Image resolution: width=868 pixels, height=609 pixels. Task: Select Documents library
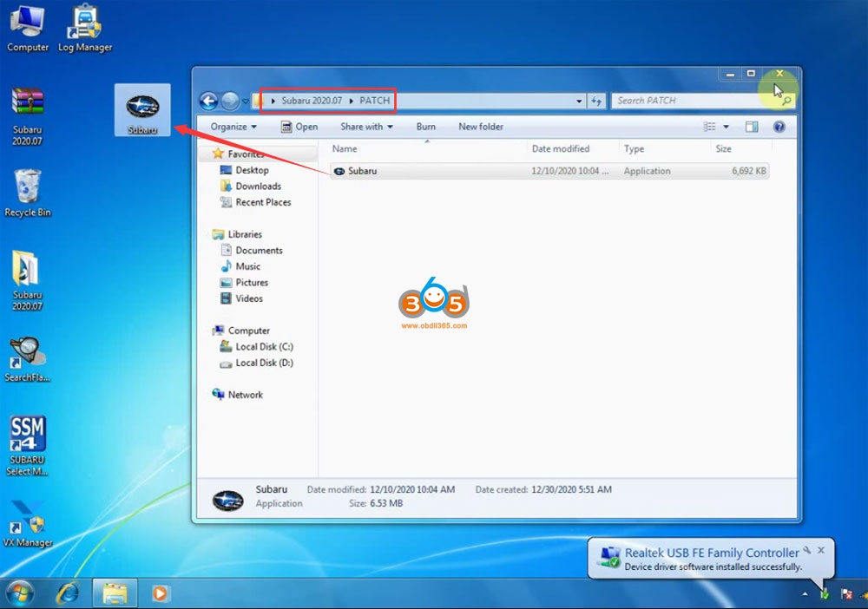(259, 250)
